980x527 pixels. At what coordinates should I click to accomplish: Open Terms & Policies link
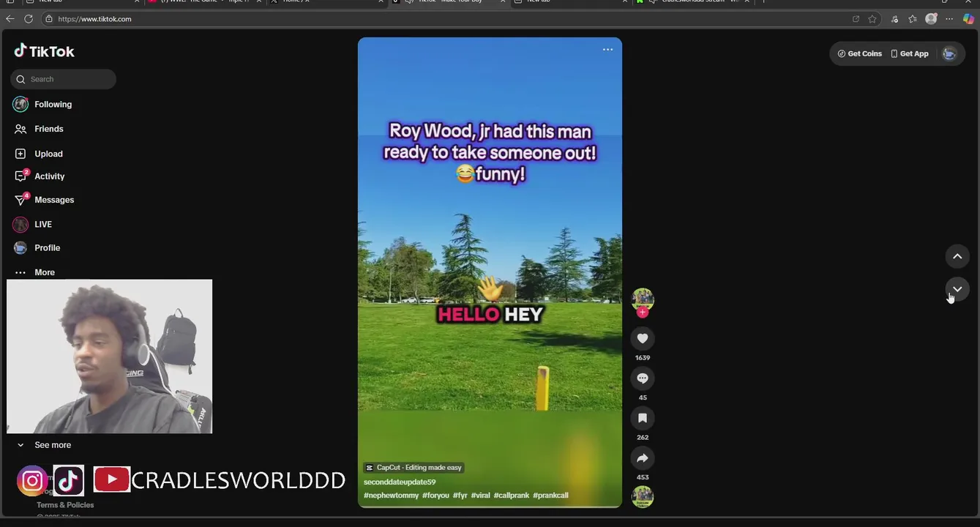pyautogui.click(x=65, y=505)
